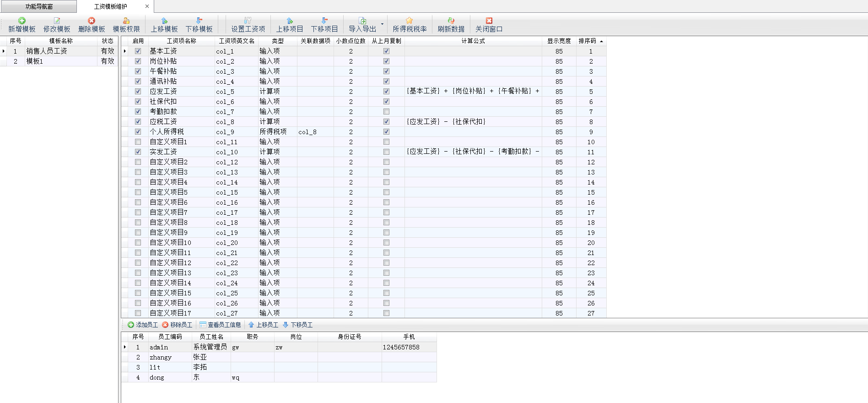Toggle 从上月复制 checkbox for 考勤扣款
The image size is (868, 403).
point(386,112)
